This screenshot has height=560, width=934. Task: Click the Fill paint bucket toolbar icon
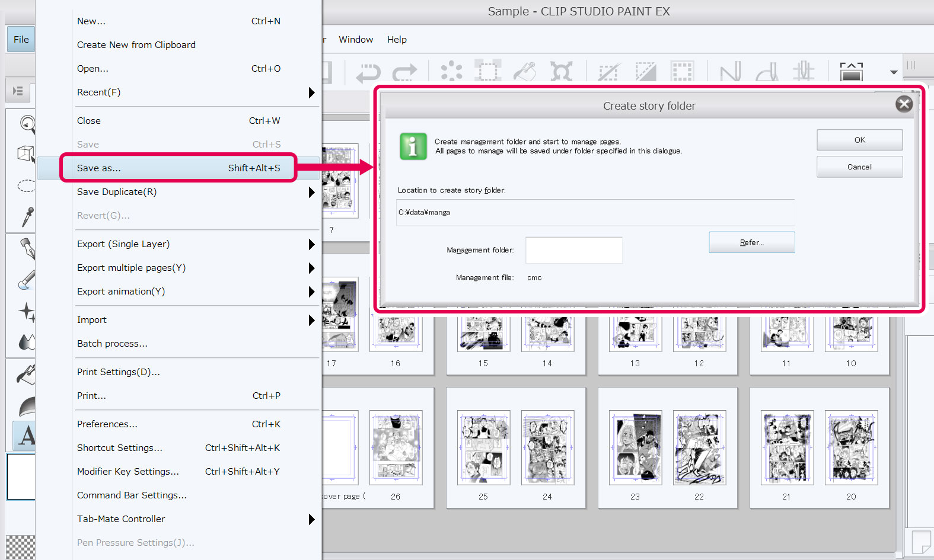[x=525, y=72]
